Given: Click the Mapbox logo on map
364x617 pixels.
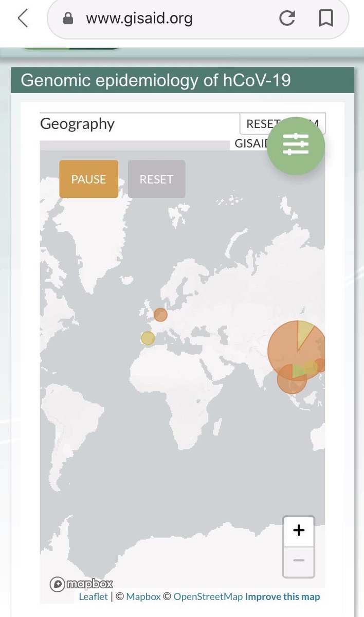Looking at the screenshot, I should 81,584.
